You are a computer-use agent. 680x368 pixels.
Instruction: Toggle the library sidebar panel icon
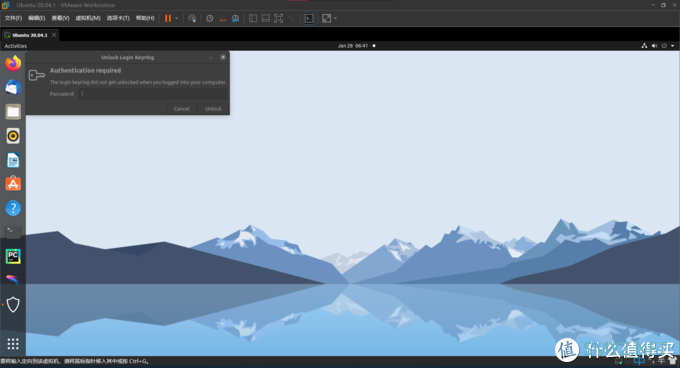pyautogui.click(x=253, y=18)
